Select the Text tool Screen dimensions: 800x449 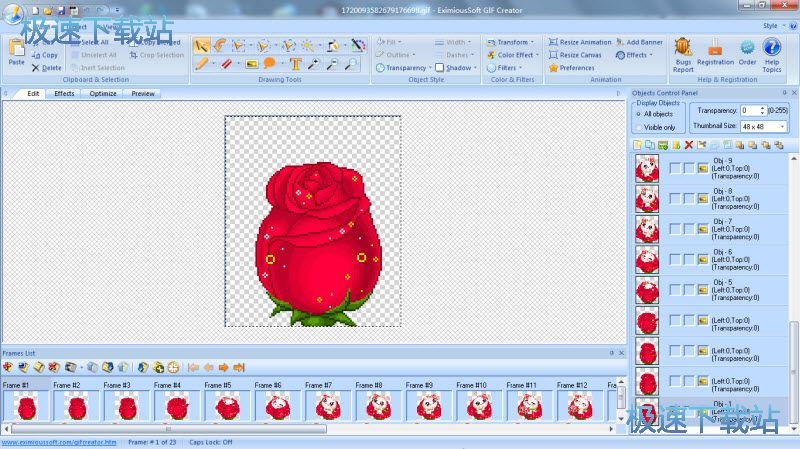point(295,64)
